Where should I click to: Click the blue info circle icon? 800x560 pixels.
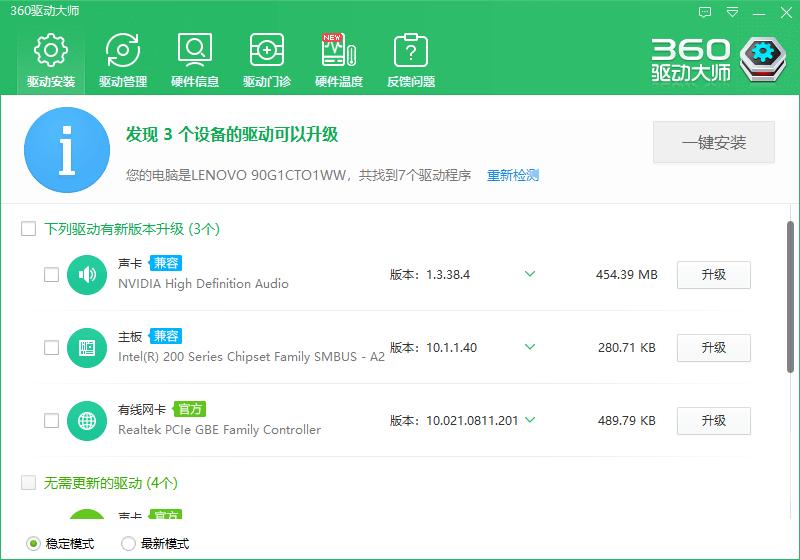[x=67, y=149]
